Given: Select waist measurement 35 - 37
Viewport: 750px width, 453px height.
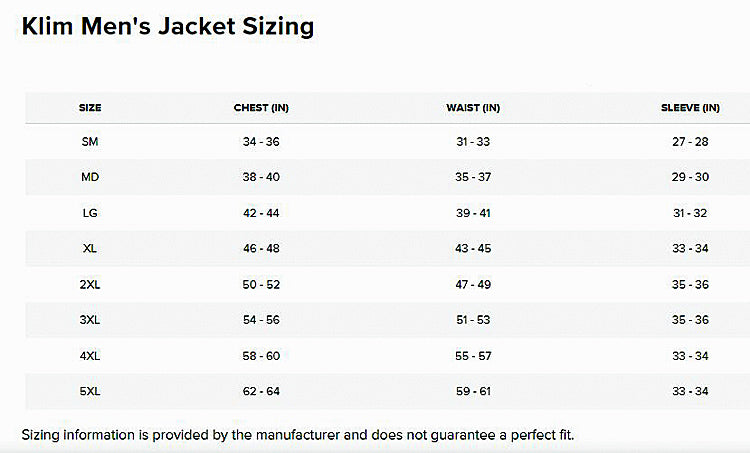Looking at the screenshot, I should (x=473, y=177).
